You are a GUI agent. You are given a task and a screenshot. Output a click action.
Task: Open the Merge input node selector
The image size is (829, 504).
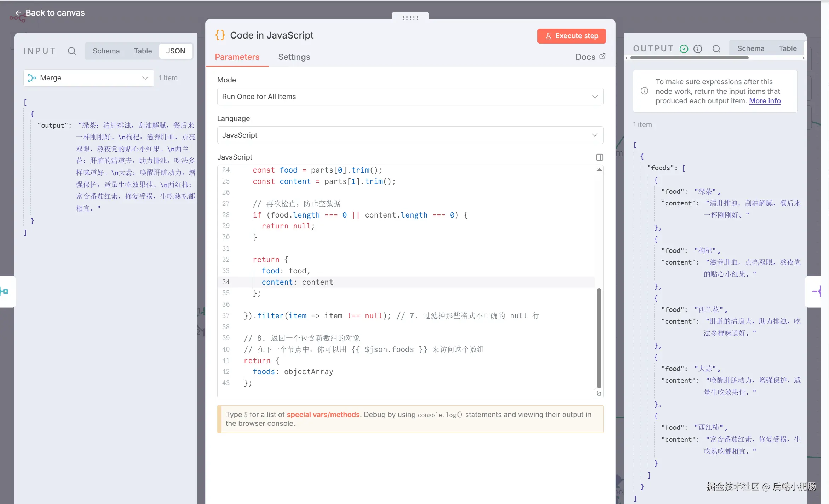(x=88, y=78)
